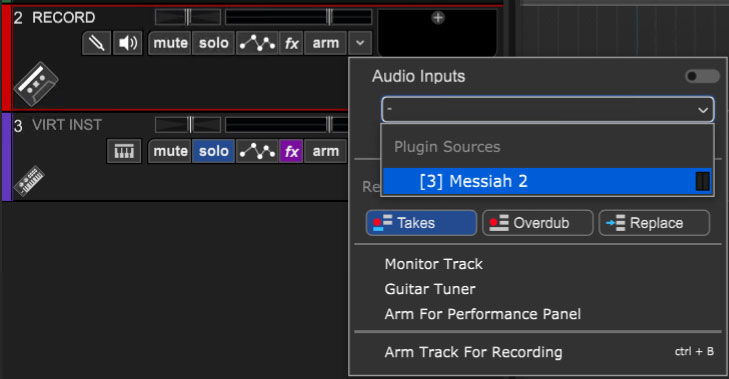Viewport: 729px width, 379px height.
Task: Toggle the Audio Inputs switch
Action: (702, 76)
